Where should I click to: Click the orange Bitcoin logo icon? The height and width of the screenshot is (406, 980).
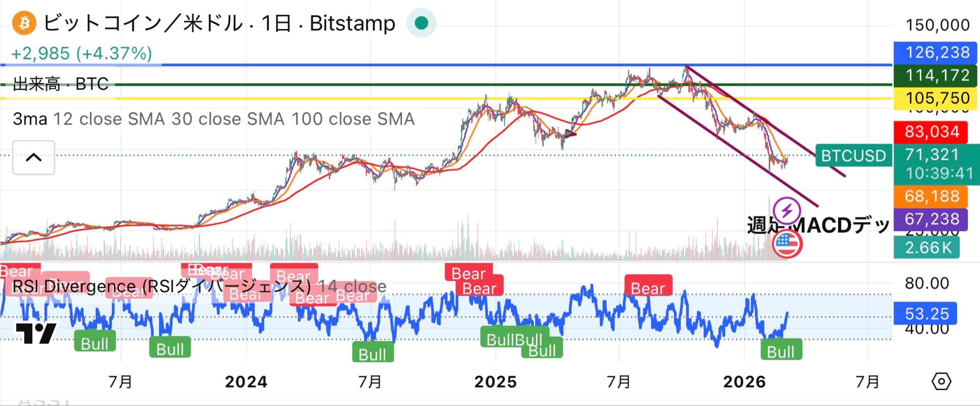click(24, 23)
